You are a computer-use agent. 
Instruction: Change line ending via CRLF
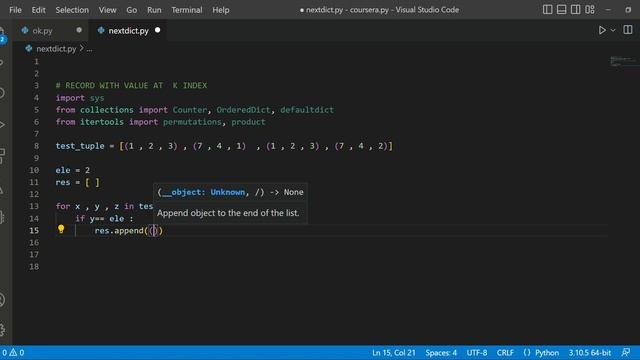(505, 353)
